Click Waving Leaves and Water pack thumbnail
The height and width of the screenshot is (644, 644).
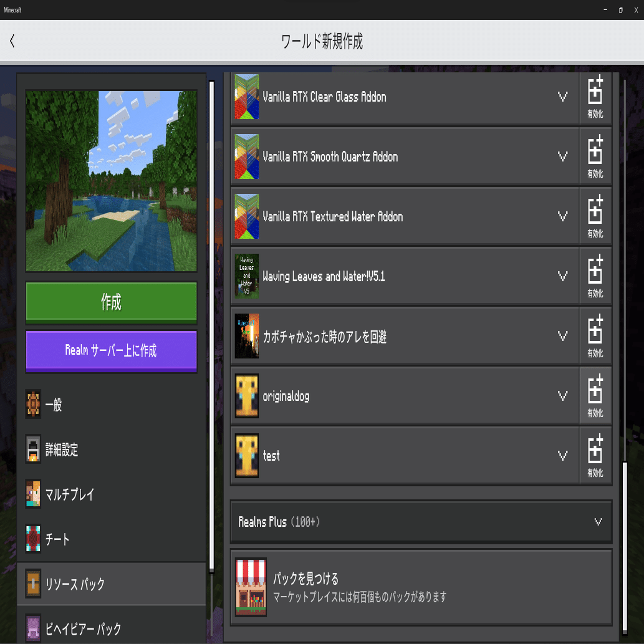coord(246,276)
